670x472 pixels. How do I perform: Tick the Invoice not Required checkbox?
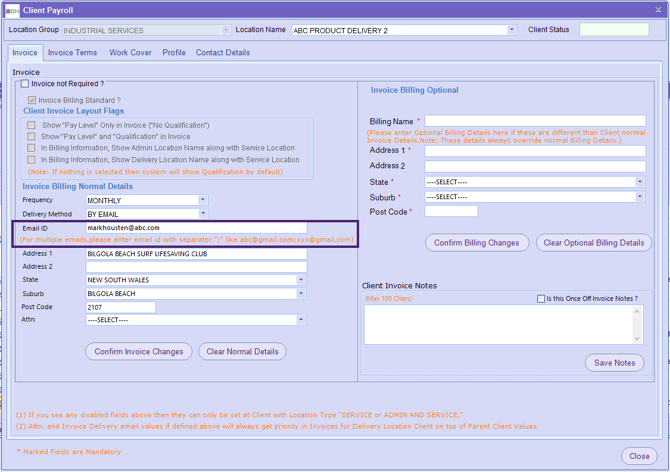point(25,83)
